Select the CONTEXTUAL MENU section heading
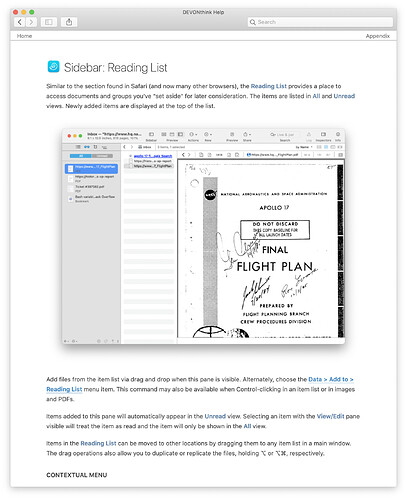Image resolution: width=407 pixels, height=499 pixels. click(77, 475)
